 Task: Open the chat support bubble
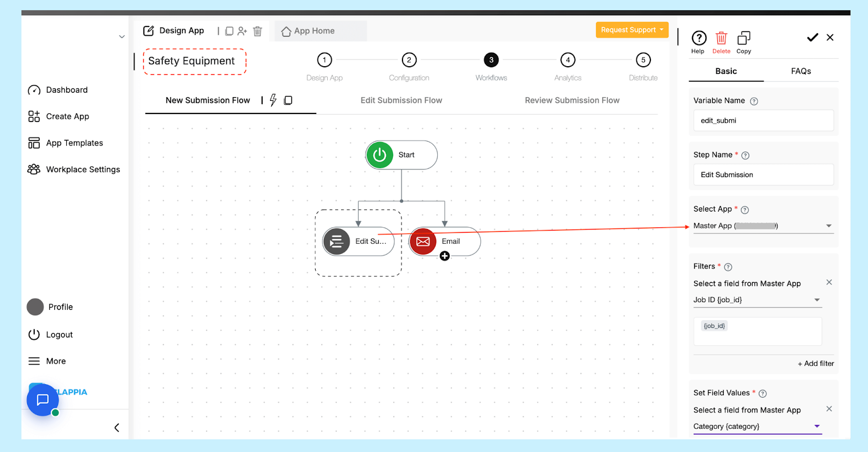43,400
